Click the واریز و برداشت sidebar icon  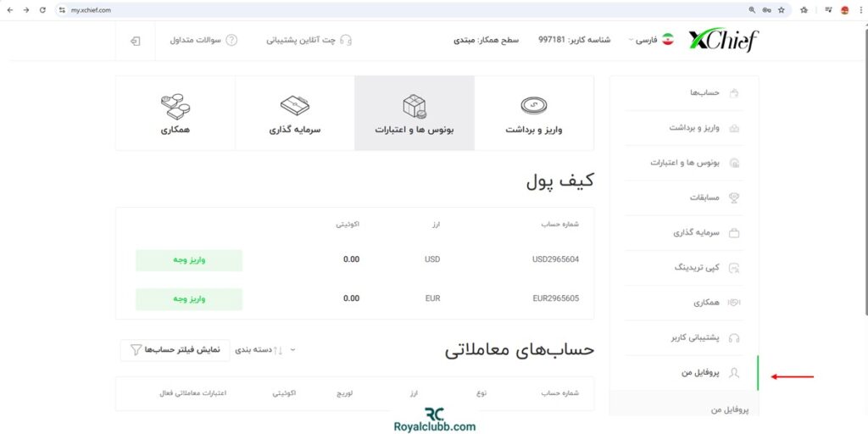(x=735, y=128)
